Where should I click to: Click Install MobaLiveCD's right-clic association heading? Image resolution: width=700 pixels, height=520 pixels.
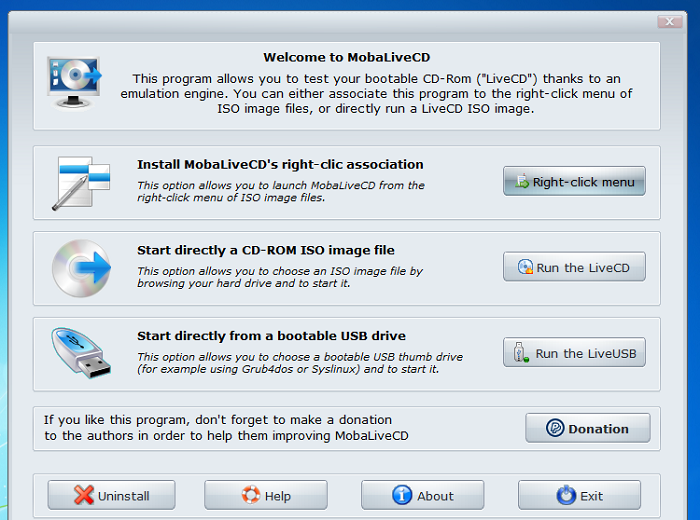(280, 164)
